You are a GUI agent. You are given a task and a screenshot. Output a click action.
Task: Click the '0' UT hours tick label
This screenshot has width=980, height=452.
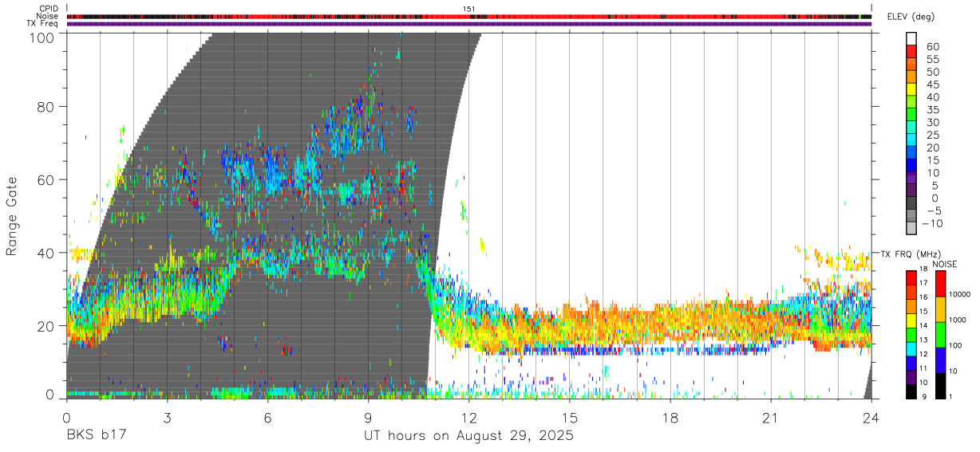pyautogui.click(x=66, y=417)
